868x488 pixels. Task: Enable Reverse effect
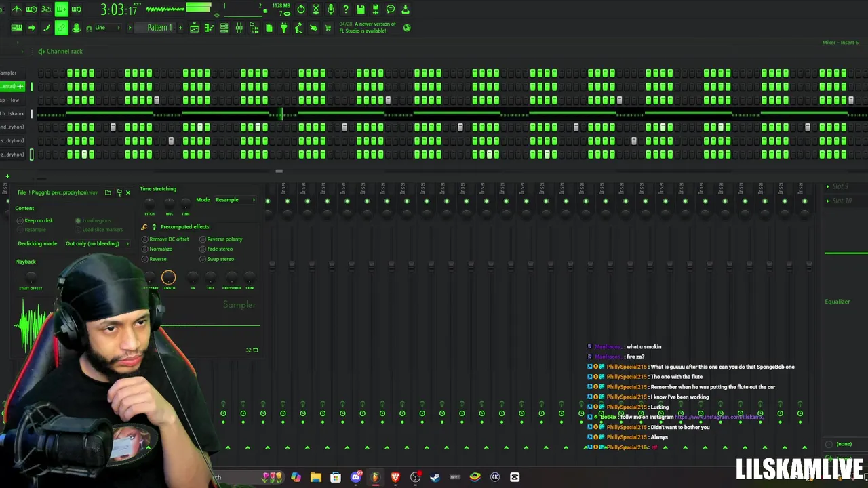tap(154, 259)
